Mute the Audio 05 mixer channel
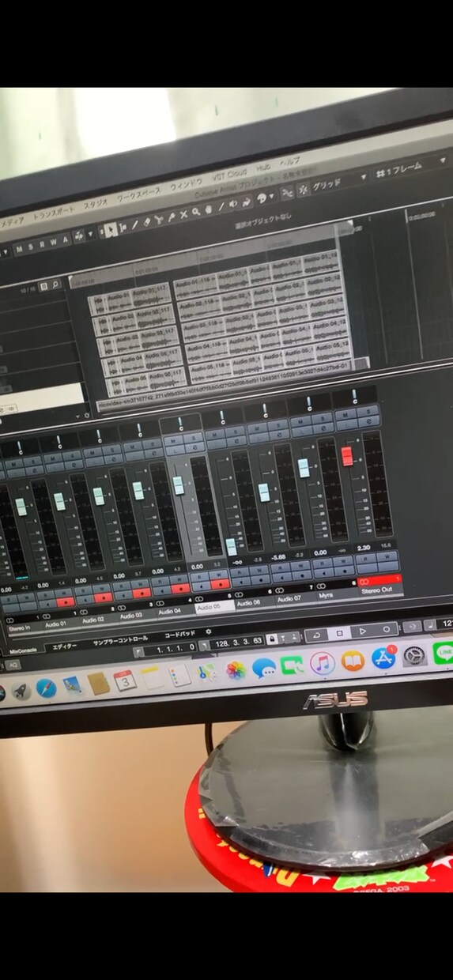 click(x=175, y=440)
